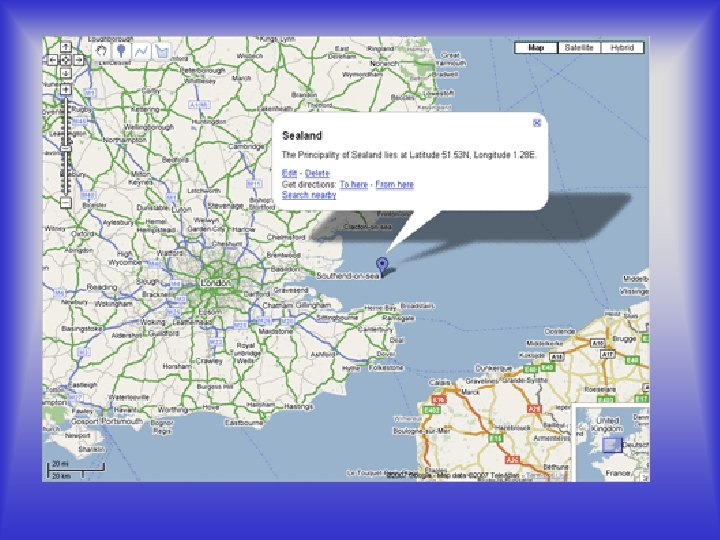Click the Clacton-on-sea label

pos(367,227)
